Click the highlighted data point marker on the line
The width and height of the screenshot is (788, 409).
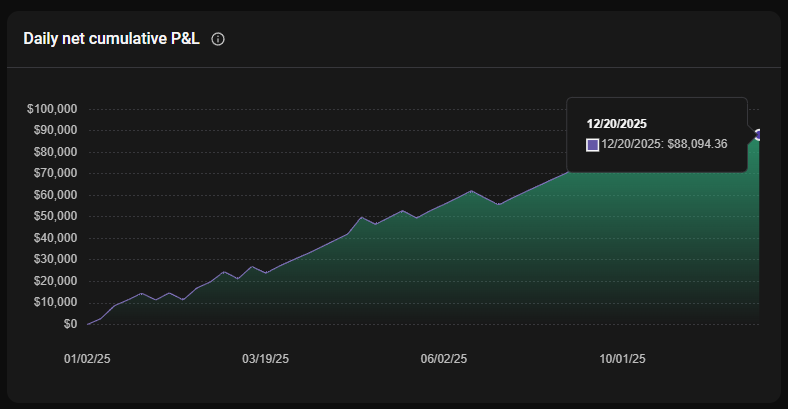759,134
